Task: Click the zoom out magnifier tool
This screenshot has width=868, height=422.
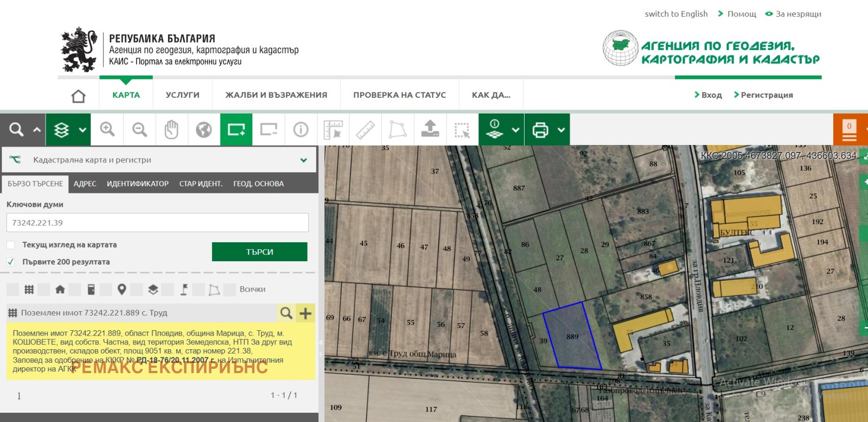Action: click(x=139, y=130)
